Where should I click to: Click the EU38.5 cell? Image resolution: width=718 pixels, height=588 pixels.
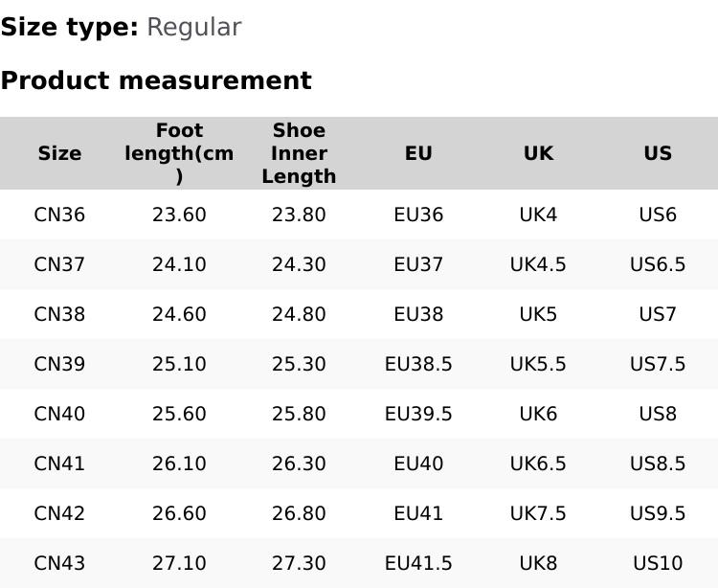tap(418, 364)
